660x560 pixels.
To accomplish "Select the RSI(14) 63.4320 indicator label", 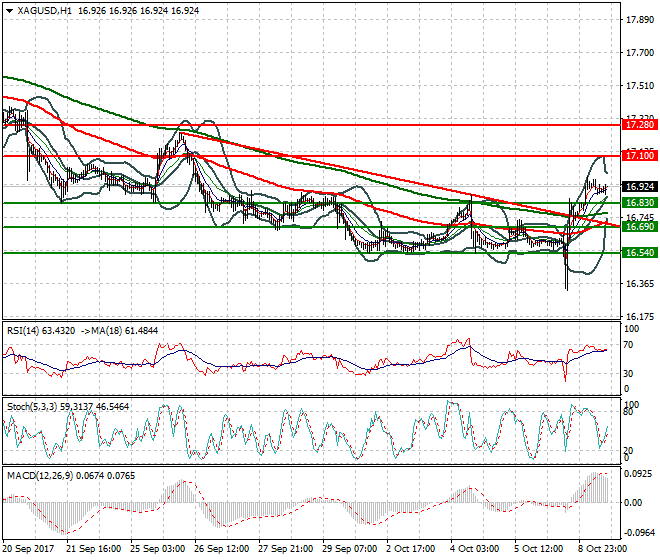I will (x=41, y=331).
